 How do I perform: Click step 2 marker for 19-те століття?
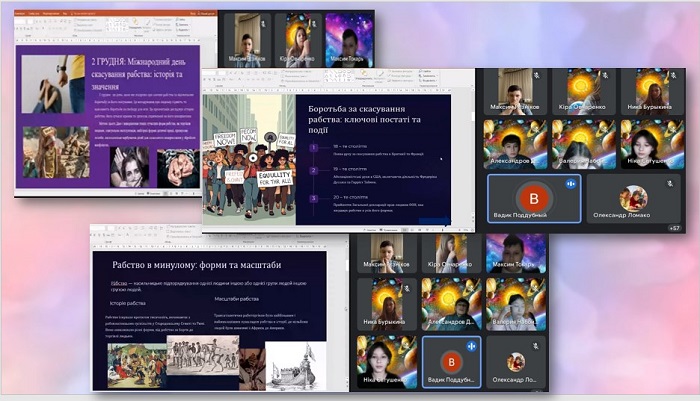314,170
